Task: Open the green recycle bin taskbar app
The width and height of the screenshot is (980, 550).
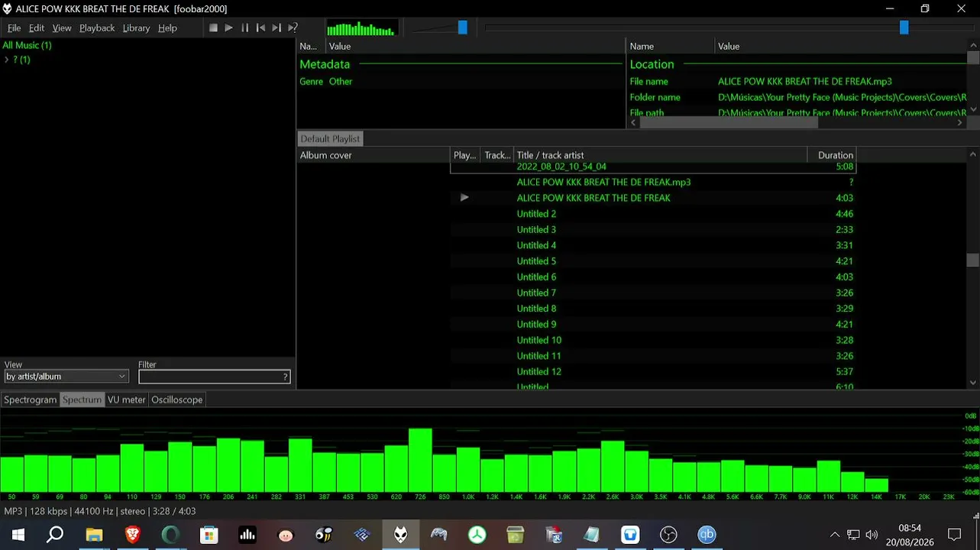Action: point(516,535)
